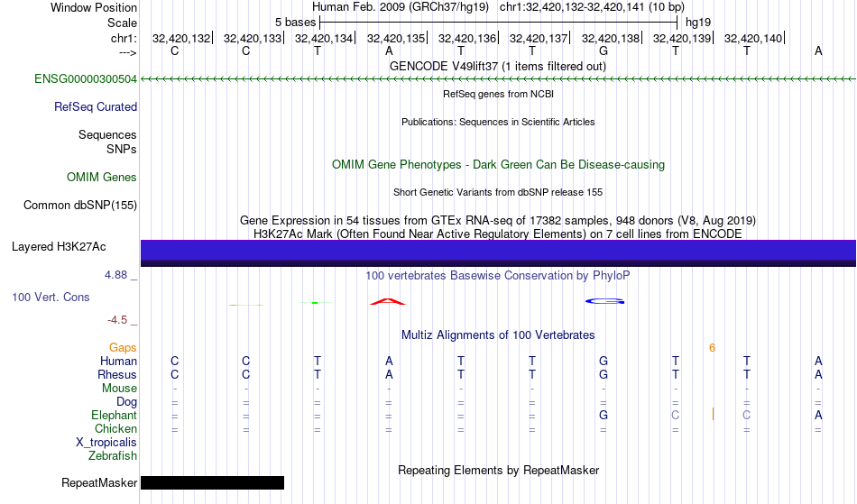Image resolution: width=857 pixels, height=504 pixels.
Task: Select the Human alignment row label
Action: (118, 362)
